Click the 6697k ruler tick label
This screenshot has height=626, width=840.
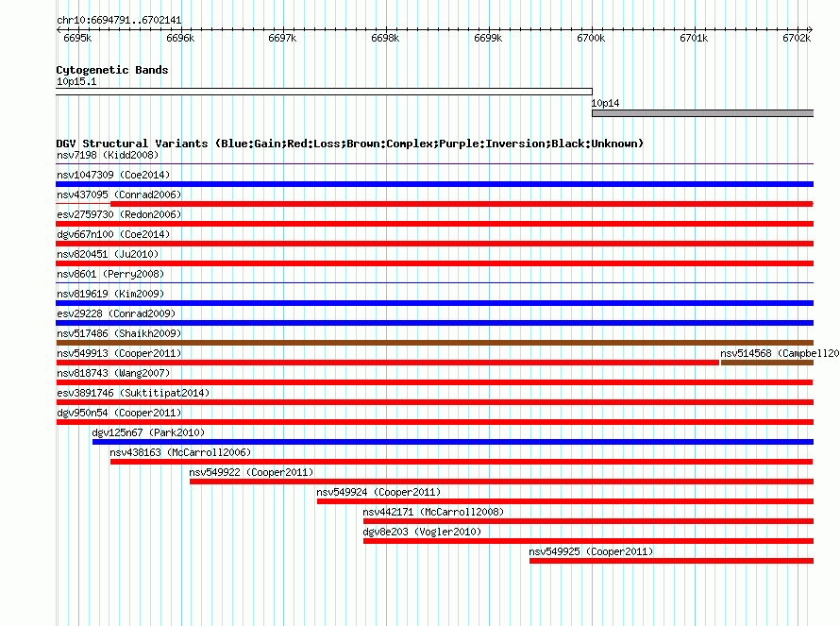tap(282, 38)
